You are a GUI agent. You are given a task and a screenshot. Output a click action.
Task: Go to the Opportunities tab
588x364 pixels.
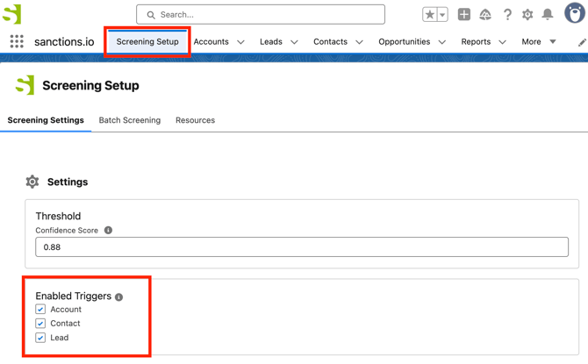[405, 41]
